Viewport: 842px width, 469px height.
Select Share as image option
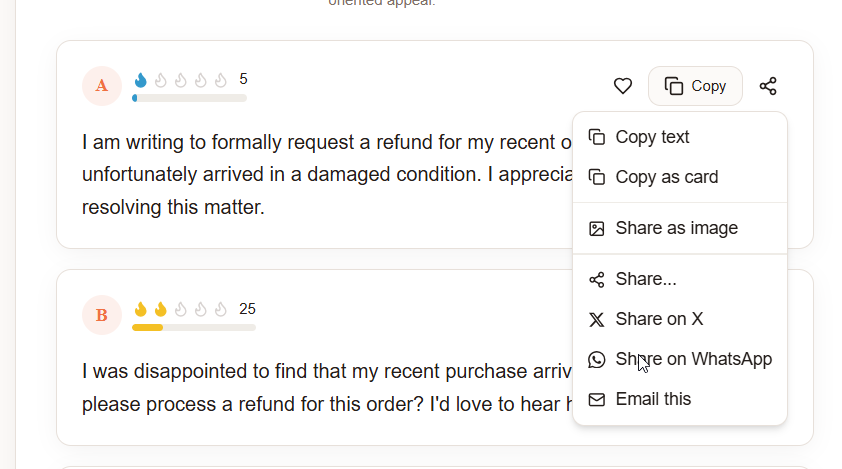click(676, 228)
